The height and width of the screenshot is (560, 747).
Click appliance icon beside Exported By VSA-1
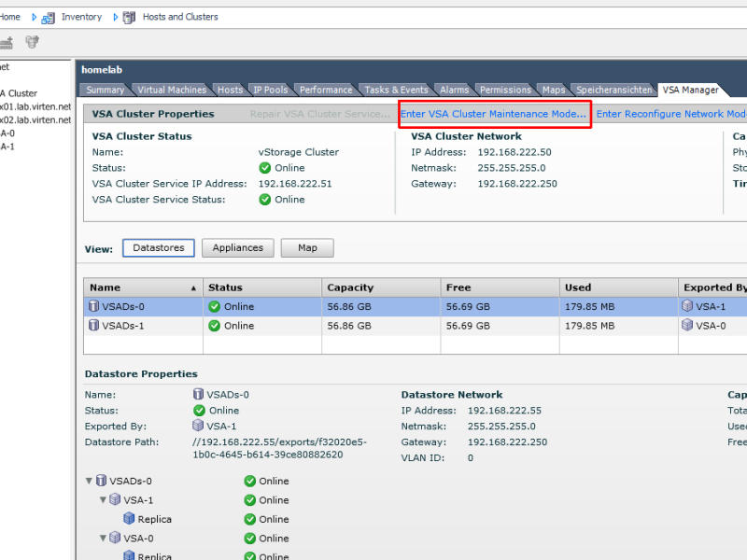[x=198, y=425]
